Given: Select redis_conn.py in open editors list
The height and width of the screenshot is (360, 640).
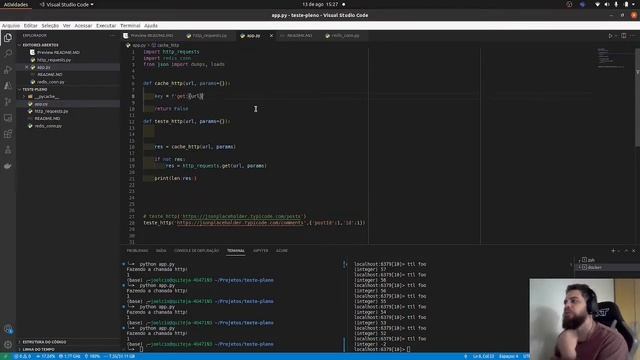Looking at the screenshot, I should click(50, 82).
